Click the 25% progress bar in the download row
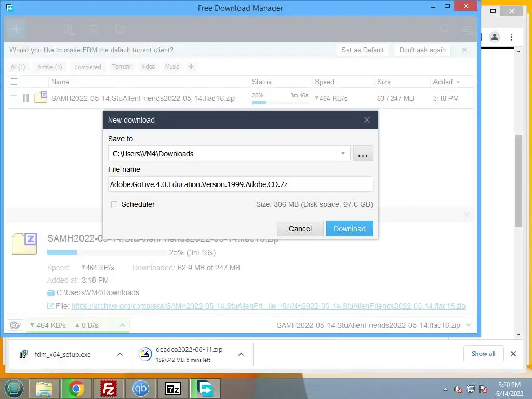Screen dimensions: 532x399 coord(280,102)
